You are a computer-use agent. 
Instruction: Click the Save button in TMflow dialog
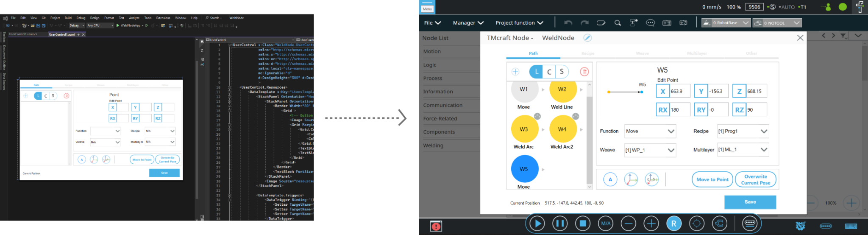coord(750,202)
